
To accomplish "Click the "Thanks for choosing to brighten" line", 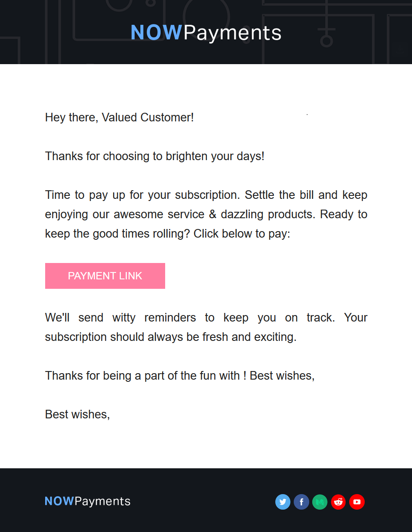I will pyautogui.click(x=155, y=156).
